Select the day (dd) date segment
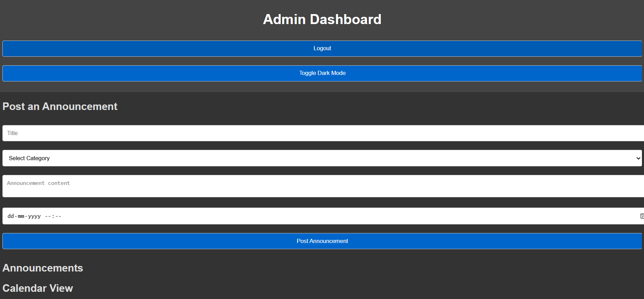 pos(11,216)
